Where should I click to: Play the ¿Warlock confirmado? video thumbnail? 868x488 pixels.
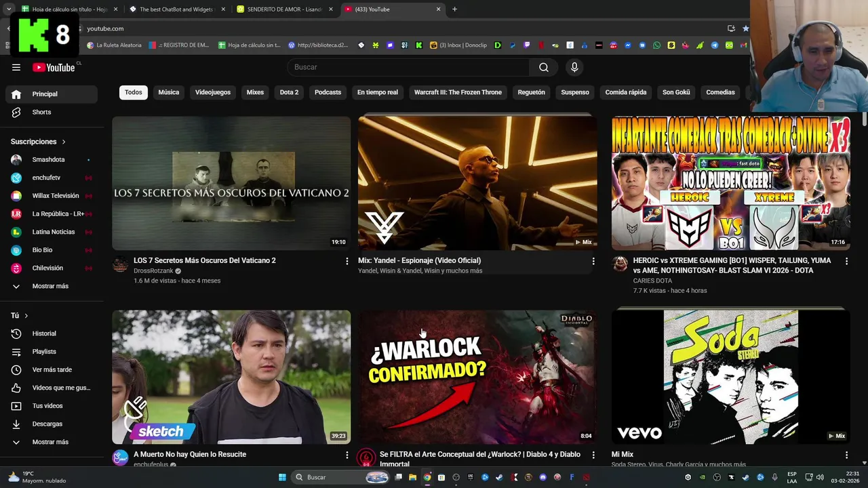pyautogui.click(x=477, y=378)
